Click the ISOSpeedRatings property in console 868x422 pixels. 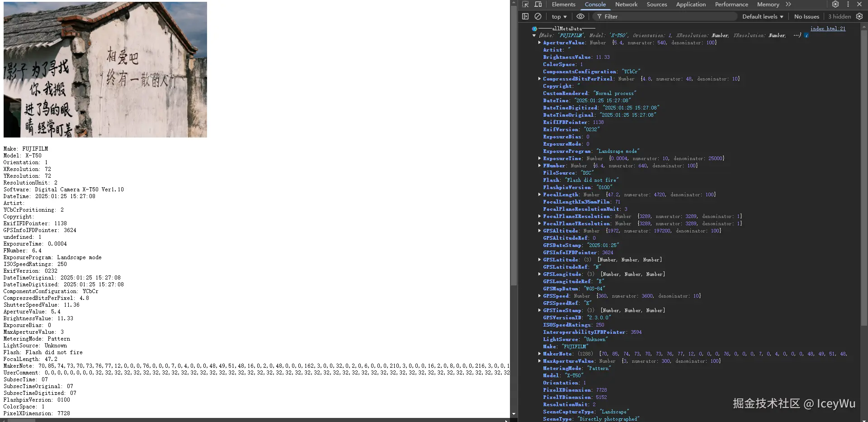tap(574, 325)
